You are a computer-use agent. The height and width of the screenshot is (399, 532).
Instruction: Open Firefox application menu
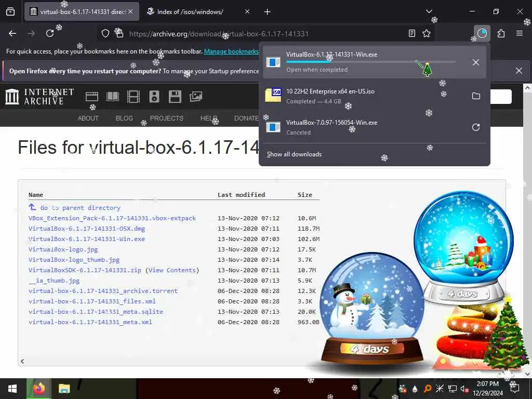520,33
